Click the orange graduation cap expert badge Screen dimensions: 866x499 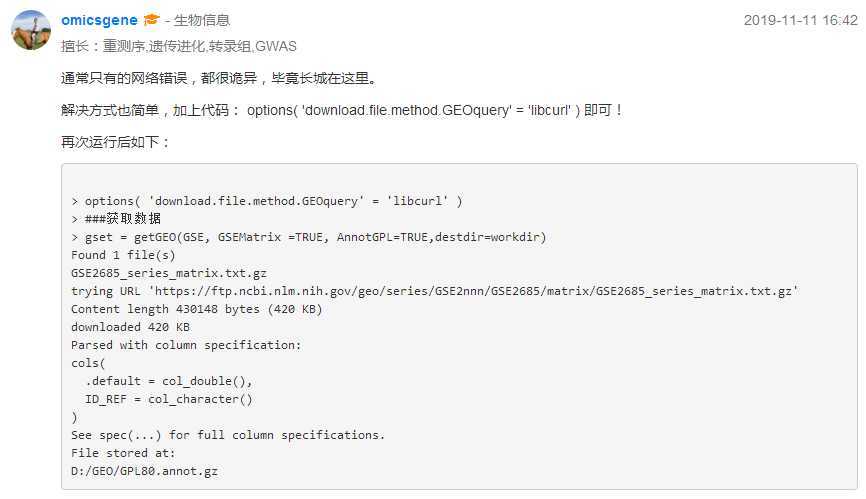151,20
